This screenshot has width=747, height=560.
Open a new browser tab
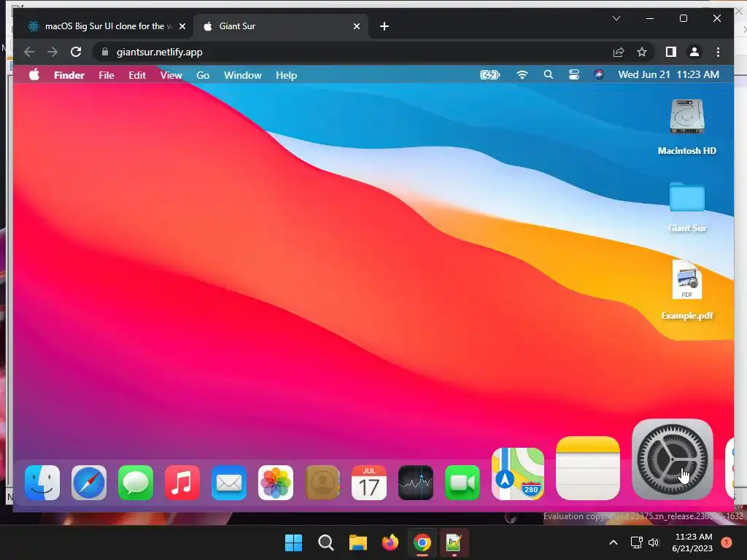tap(384, 26)
